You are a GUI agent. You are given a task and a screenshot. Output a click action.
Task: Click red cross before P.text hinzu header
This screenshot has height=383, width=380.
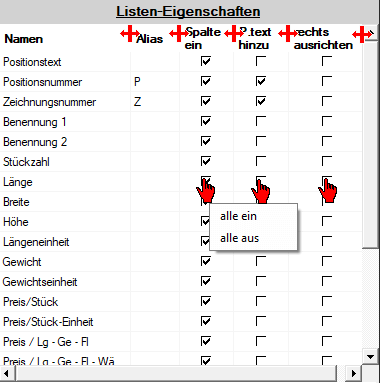[x=234, y=33]
